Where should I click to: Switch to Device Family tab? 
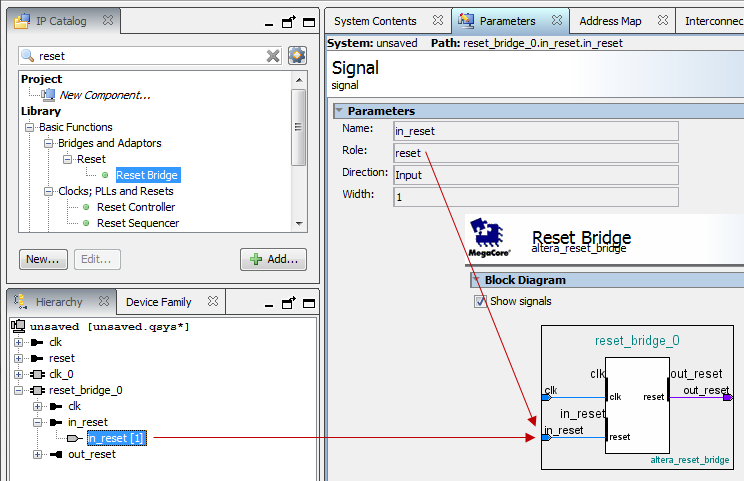[158, 302]
